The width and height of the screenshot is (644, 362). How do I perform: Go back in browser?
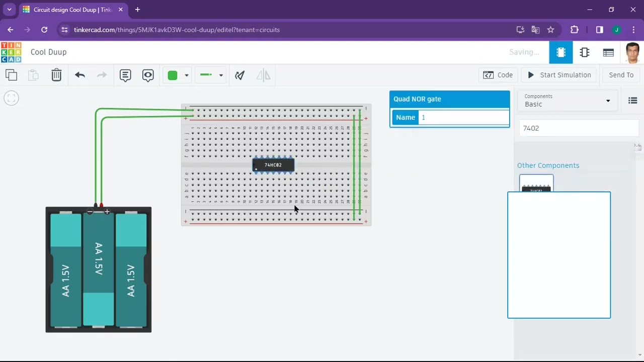11,30
